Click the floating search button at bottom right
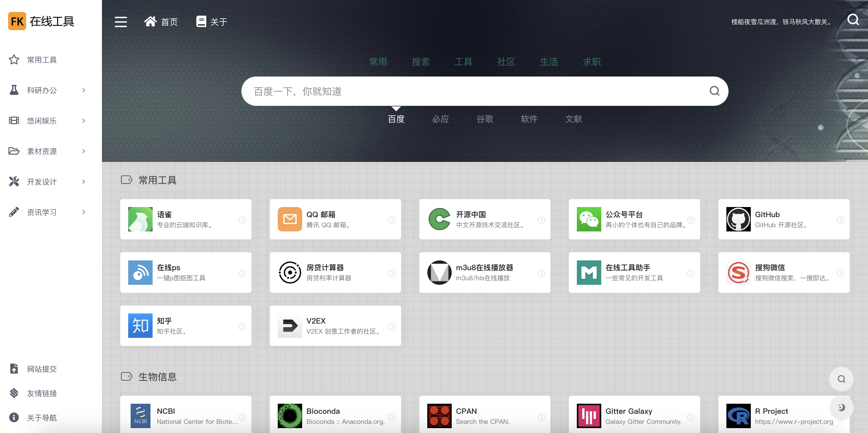Screen dimensions: 868x433 click(841, 379)
